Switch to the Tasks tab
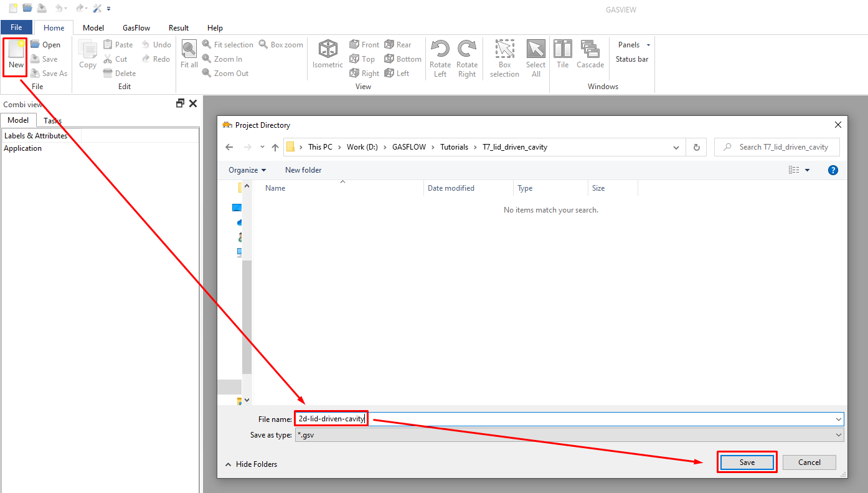Viewport: 868px width, 493px height. 52,120
